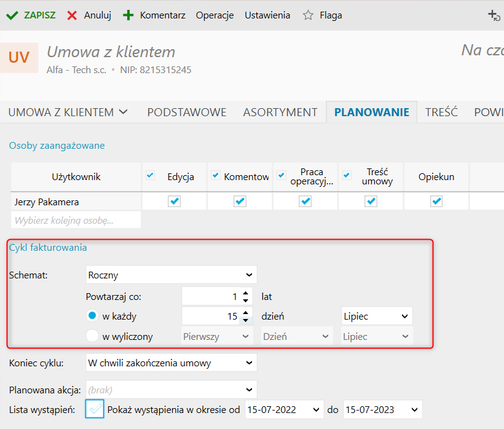Screen dimensions: 504x429
Task: Open the Ustawienia menu
Action: click(267, 15)
